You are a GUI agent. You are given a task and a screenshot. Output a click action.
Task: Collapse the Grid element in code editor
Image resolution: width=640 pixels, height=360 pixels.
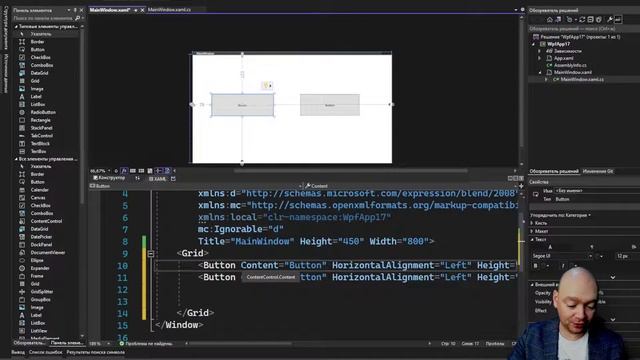pyautogui.click(x=151, y=254)
